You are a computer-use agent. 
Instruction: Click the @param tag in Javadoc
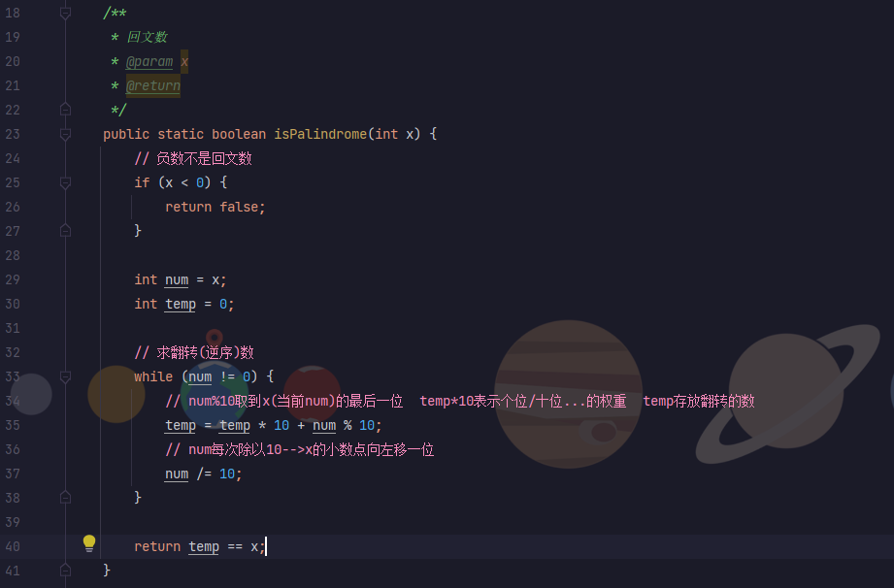tap(149, 61)
